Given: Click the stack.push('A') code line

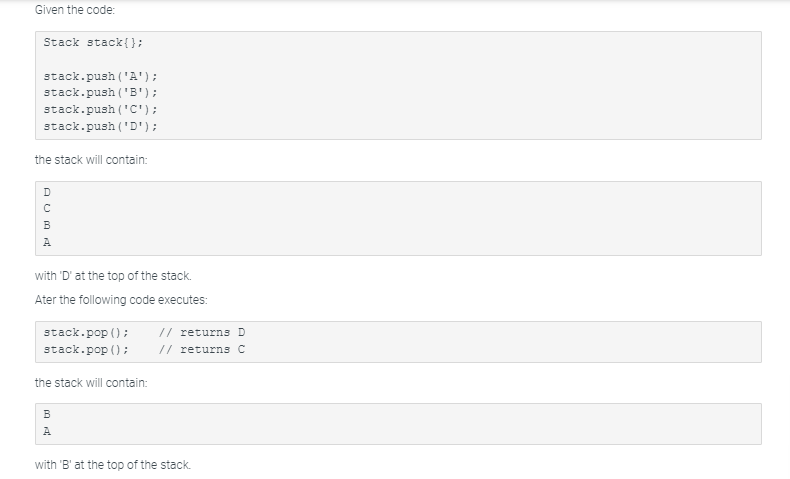Looking at the screenshot, I should click(101, 77).
